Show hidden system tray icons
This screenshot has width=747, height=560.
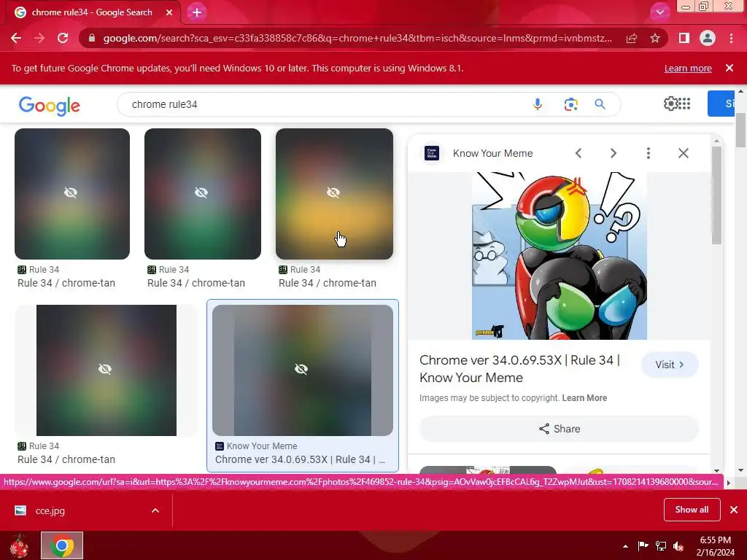pyautogui.click(x=625, y=546)
